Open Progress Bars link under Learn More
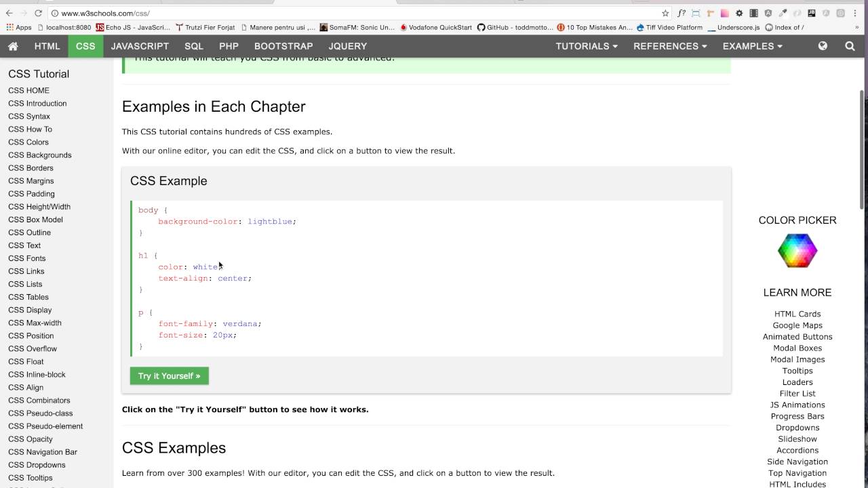This screenshot has width=868, height=488. pos(797,416)
